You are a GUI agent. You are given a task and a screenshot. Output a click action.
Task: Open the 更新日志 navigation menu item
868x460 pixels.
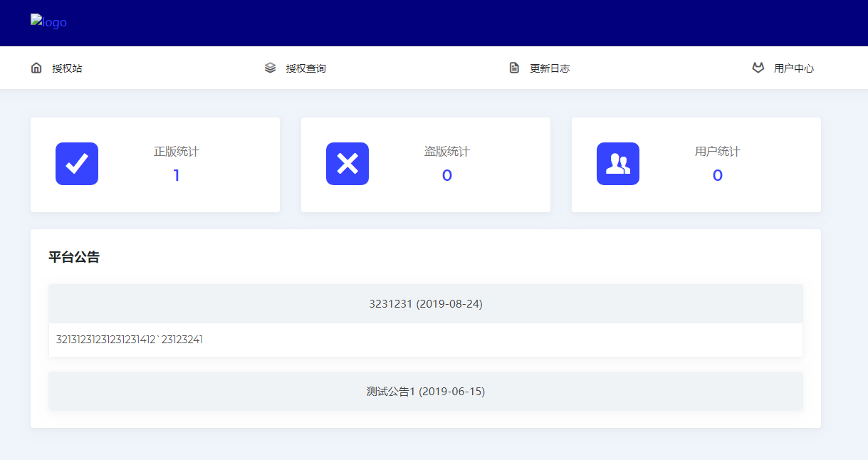pos(550,68)
